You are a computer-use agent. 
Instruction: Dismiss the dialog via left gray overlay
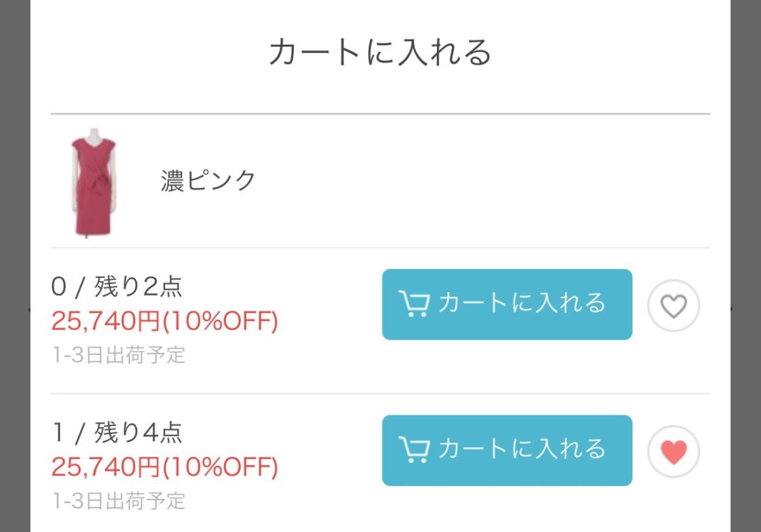click(x=15, y=266)
